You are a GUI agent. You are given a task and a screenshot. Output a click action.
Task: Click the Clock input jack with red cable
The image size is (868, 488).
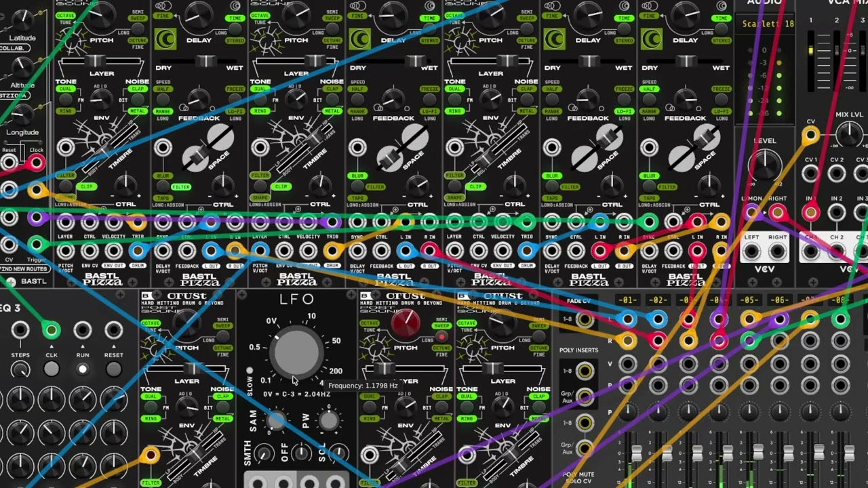click(36, 163)
